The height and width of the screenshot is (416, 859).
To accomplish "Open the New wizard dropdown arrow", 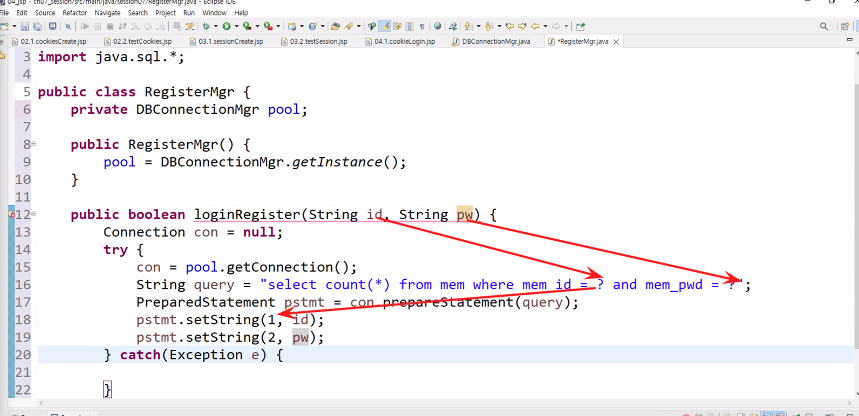I will (14, 26).
